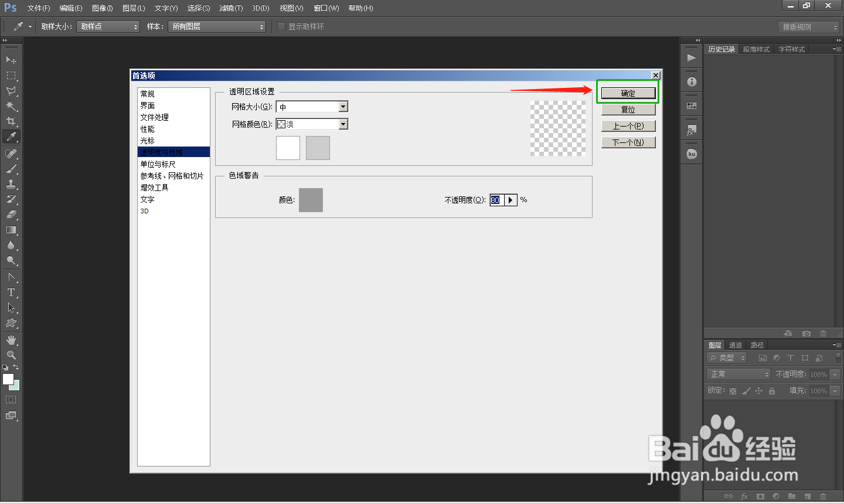The image size is (844, 504).
Task: Open the Styles fx panel icon
Action: pos(692,130)
